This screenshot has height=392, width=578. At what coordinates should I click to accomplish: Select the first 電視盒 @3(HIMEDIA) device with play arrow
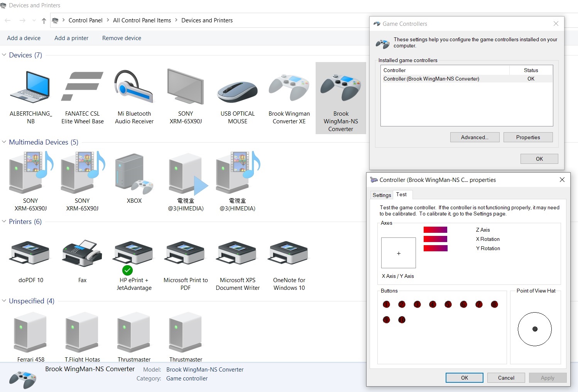[188, 174]
